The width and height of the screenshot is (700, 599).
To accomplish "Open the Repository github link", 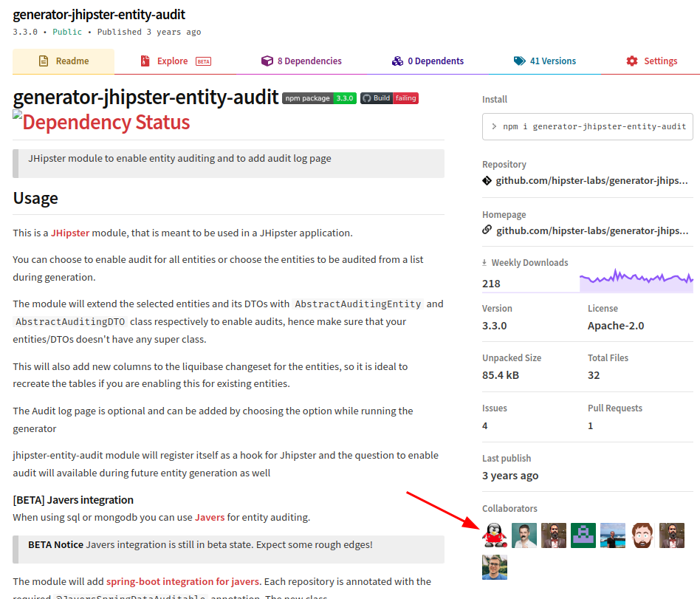I will pyautogui.click(x=591, y=180).
